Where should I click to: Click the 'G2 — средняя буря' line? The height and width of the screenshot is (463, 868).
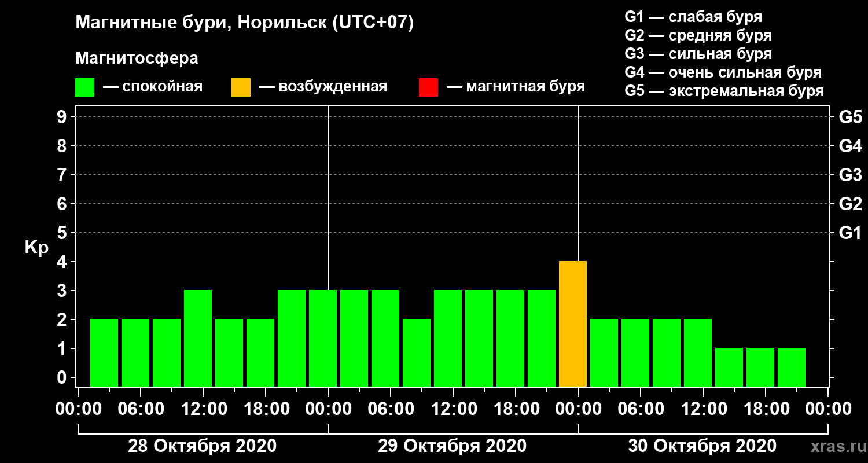pyautogui.click(x=698, y=35)
